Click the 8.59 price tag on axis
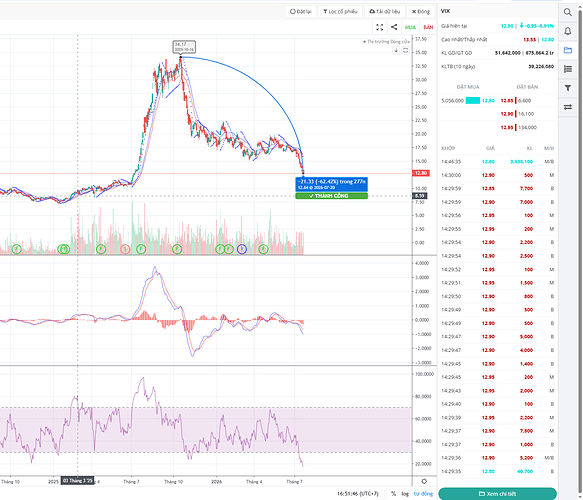This screenshot has width=583, height=500. [x=420, y=196]
